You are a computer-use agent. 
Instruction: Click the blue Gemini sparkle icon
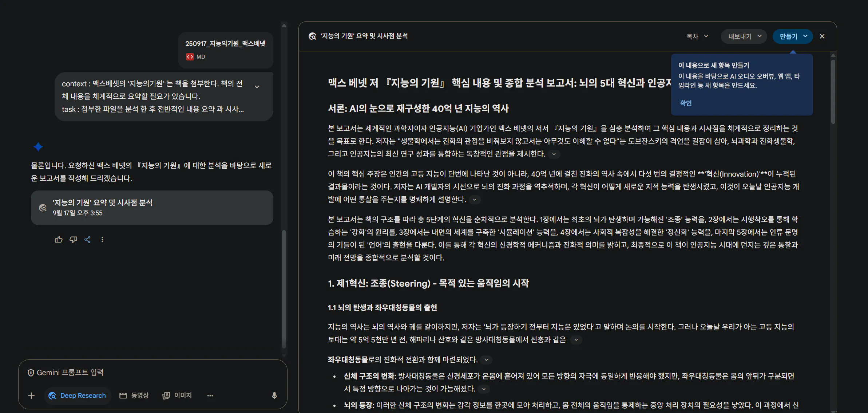click(38, 147)
